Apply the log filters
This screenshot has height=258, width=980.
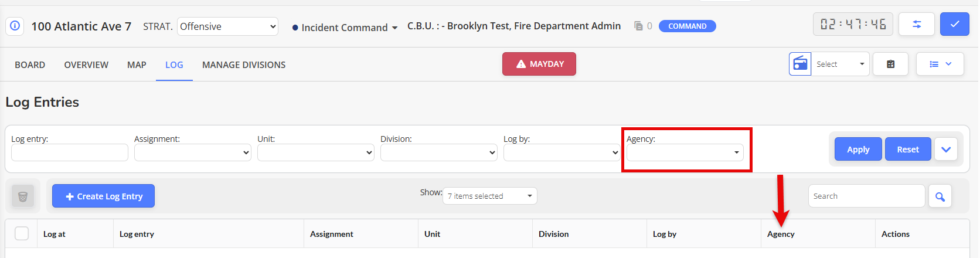pos(858,150)
